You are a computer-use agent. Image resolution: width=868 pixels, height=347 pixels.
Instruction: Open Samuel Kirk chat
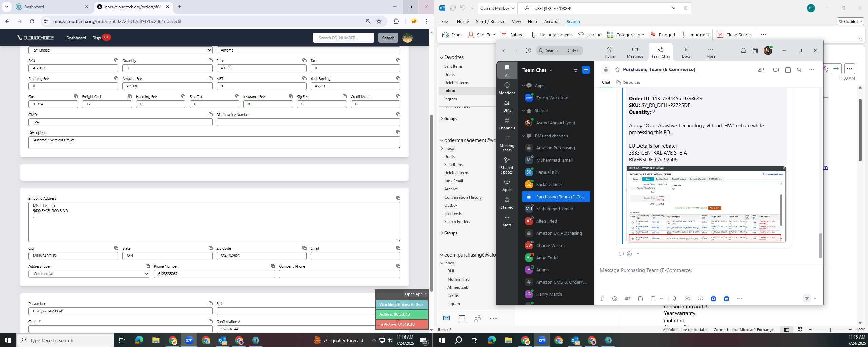pyautogui.click(x=556, y=172)
